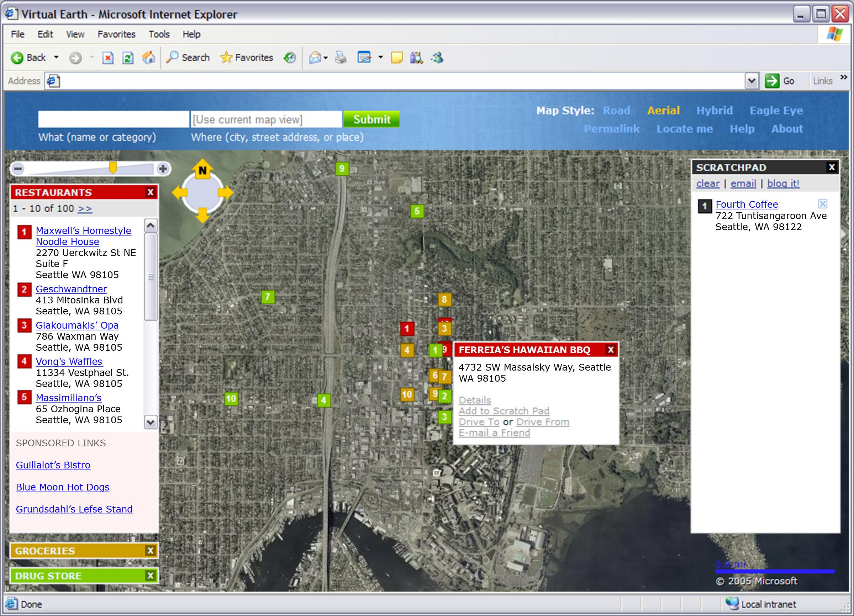The image size is (854, 616).
Task: Open the Back history dropdown arrow
Action: 56,58
